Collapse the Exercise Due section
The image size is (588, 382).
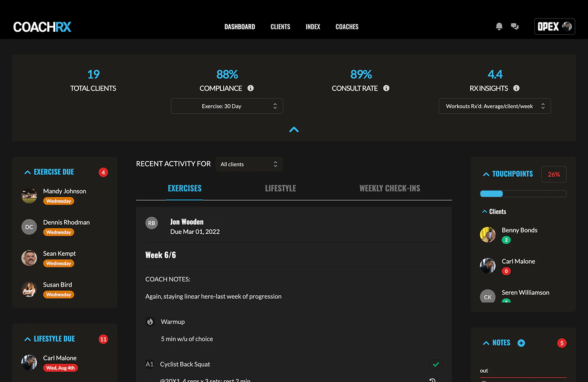pos(27,172)
